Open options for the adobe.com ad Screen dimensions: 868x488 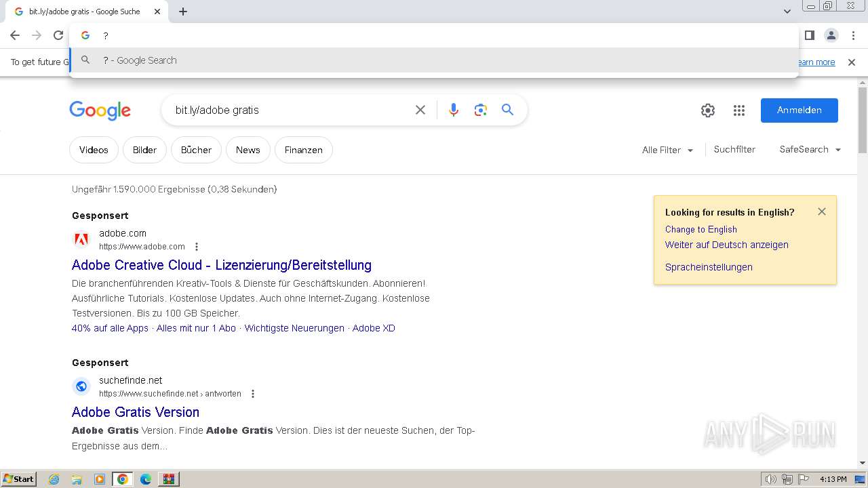point(197,247)
